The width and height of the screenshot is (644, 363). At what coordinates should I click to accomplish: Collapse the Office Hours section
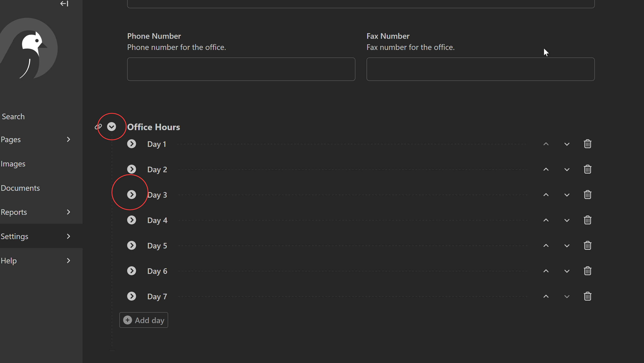point(112,126)
